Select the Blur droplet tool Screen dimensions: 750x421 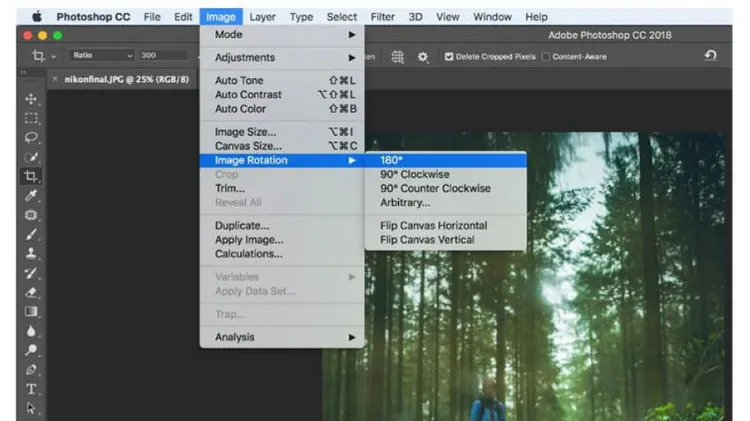click(x=31, y=331)
